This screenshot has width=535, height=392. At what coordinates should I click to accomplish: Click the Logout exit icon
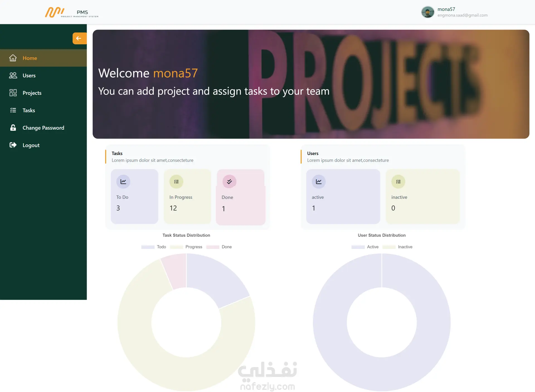point(13,145)
